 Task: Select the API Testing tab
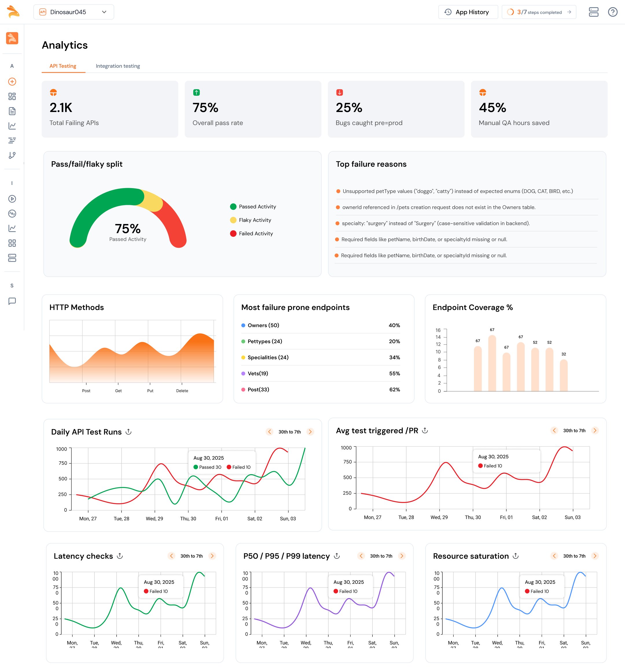[x=63, y=66]
